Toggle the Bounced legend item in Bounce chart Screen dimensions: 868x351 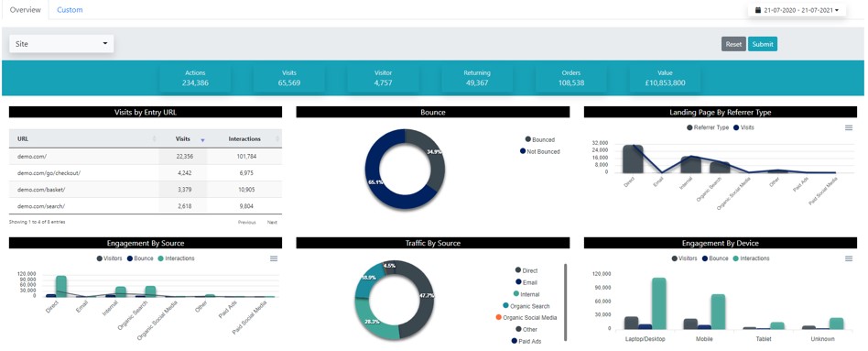[539, 139]
